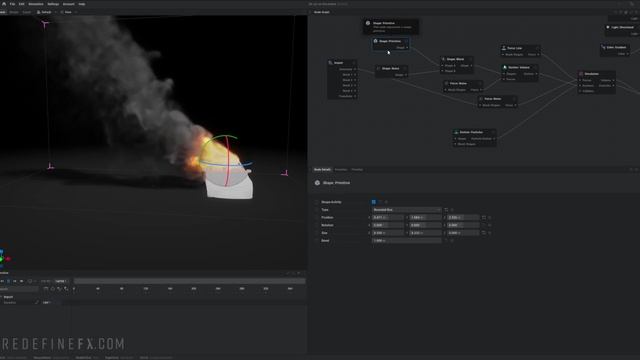Click the Size X value field
Image resolution: width=640 pixels, height=360 pixels.
coord(387,233)
